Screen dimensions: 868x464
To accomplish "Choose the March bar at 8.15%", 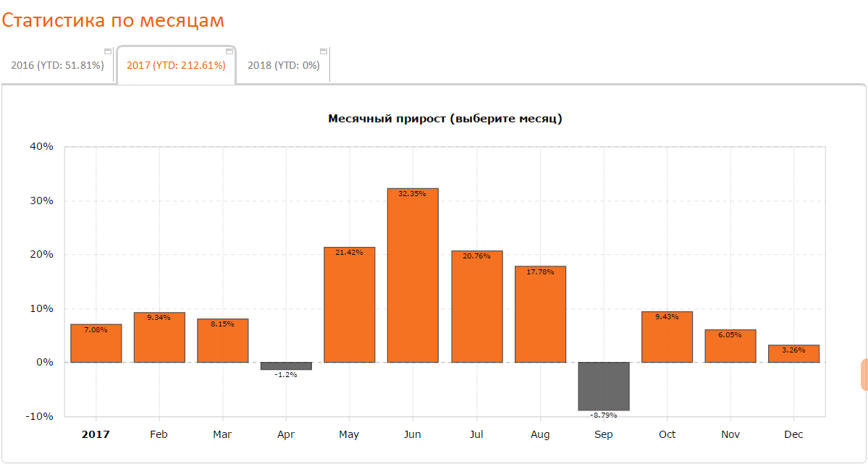I will (x=222, y=341).
